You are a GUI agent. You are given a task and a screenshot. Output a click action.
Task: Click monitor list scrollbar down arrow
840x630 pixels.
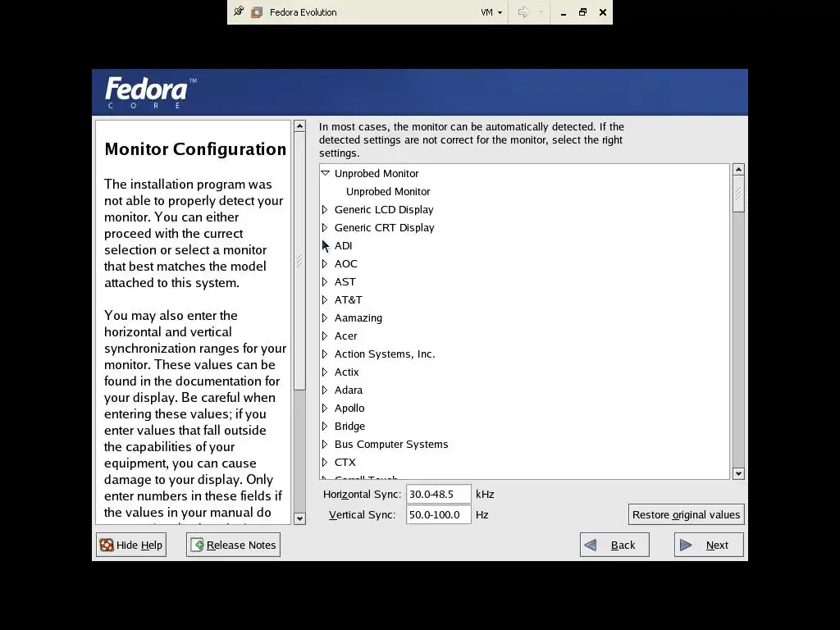click(x=739, y=473)
